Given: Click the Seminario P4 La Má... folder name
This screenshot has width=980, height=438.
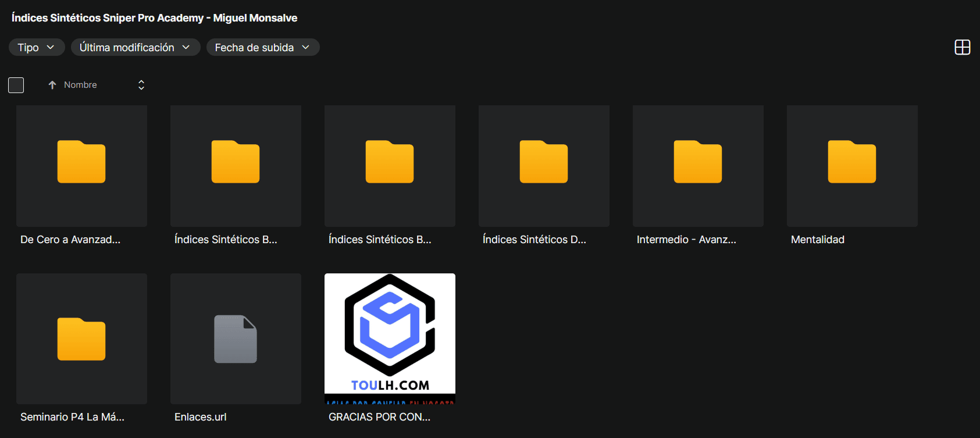Looking at the screenshot, I should [x=72, y=417].
